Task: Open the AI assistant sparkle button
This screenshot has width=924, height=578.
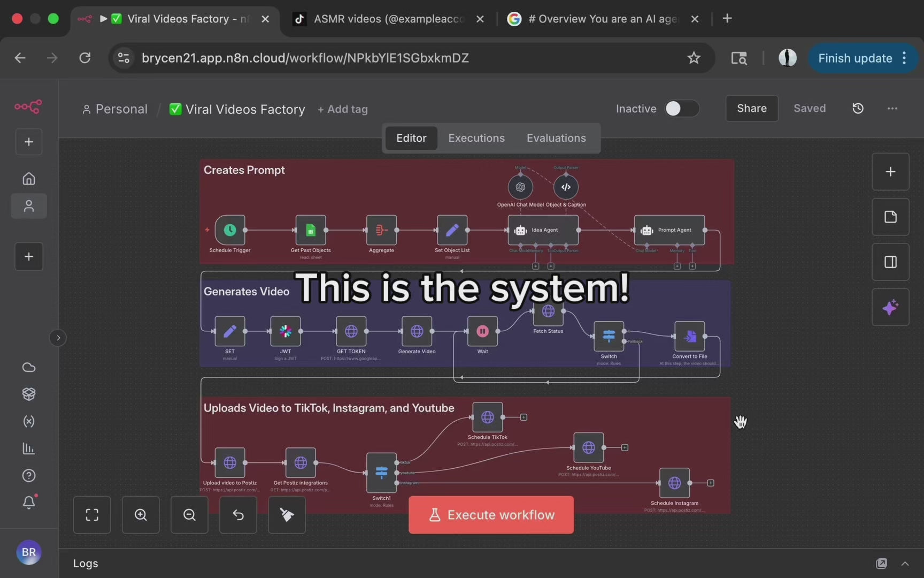Action: 890,307
